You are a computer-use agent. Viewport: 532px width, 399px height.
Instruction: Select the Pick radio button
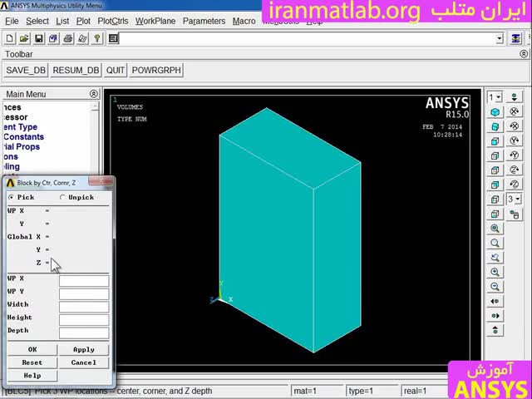(x=11, y=197)
